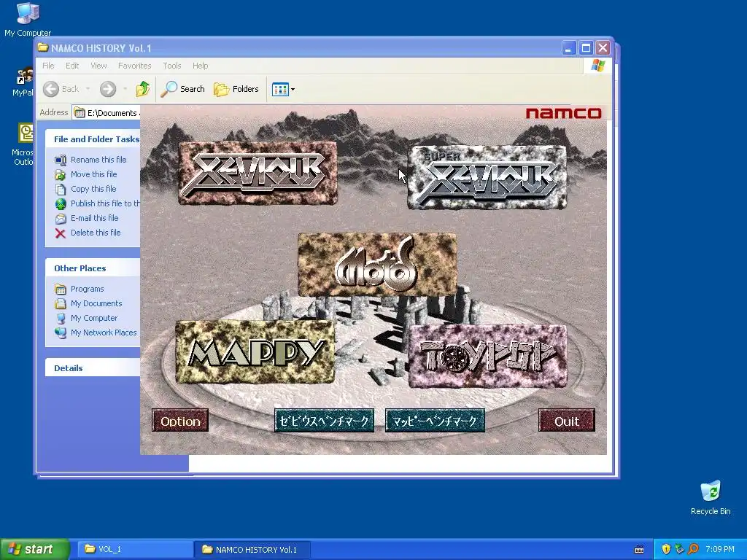Click the red Delete this file icon

click(61, 233)
